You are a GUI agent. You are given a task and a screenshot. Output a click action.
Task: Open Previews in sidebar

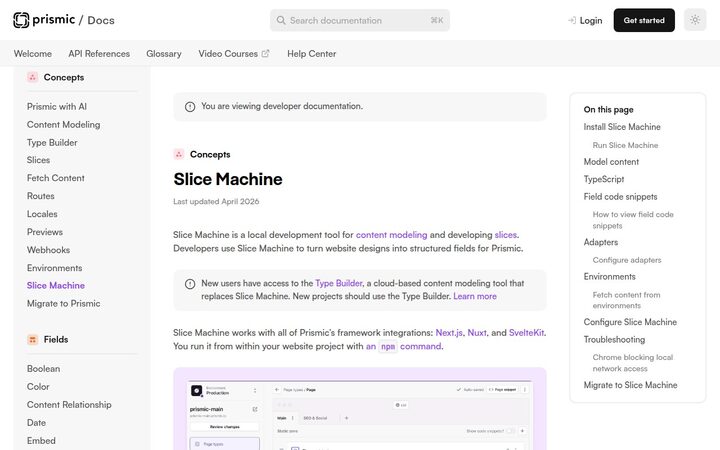pyautogui.click(x=45, y=232)
